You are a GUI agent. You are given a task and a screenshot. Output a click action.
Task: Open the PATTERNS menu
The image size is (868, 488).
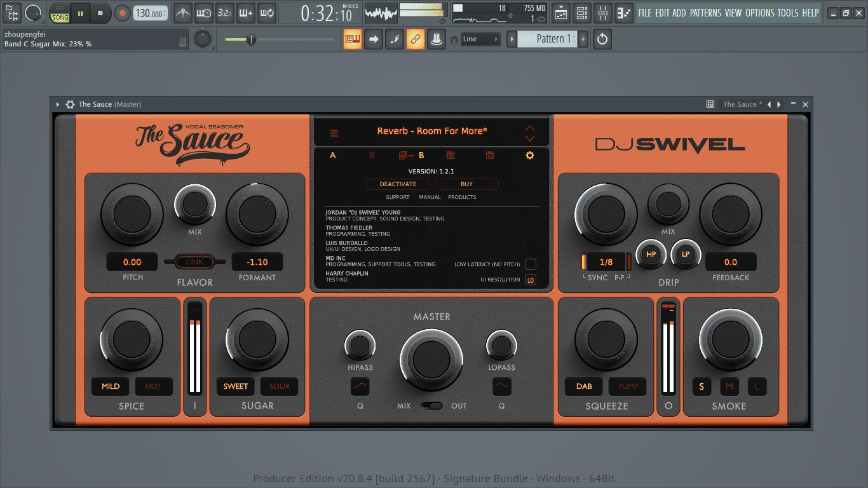click(x=705, y=13)
